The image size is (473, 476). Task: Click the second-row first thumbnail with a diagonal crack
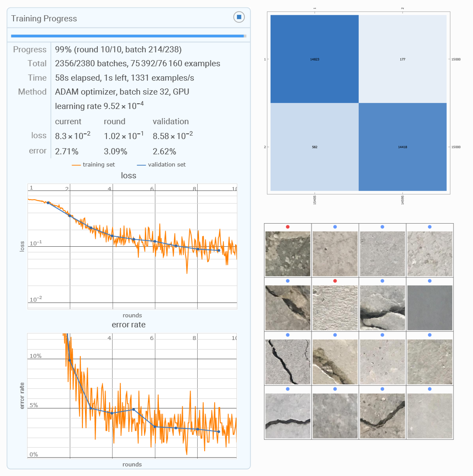click(x=288, y=308)
